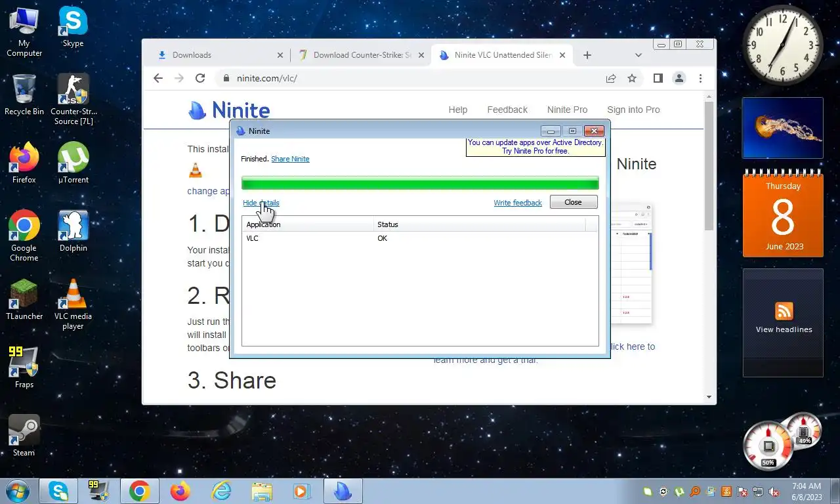Click Feedback in Ninite site menu
The image size is (840, 504).
pyautogui.click(x=507, y=110)
